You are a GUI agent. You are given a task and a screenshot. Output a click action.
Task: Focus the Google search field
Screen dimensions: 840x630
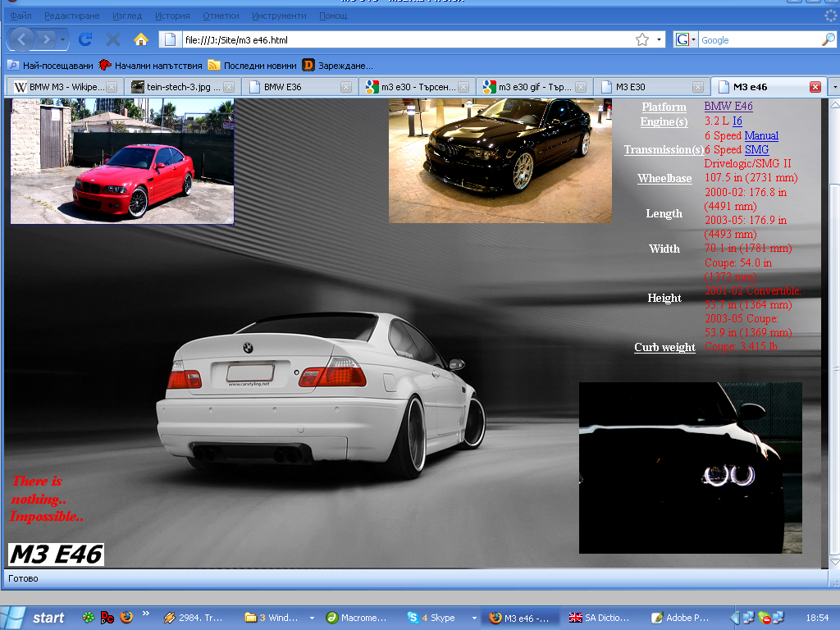[760, 39]
